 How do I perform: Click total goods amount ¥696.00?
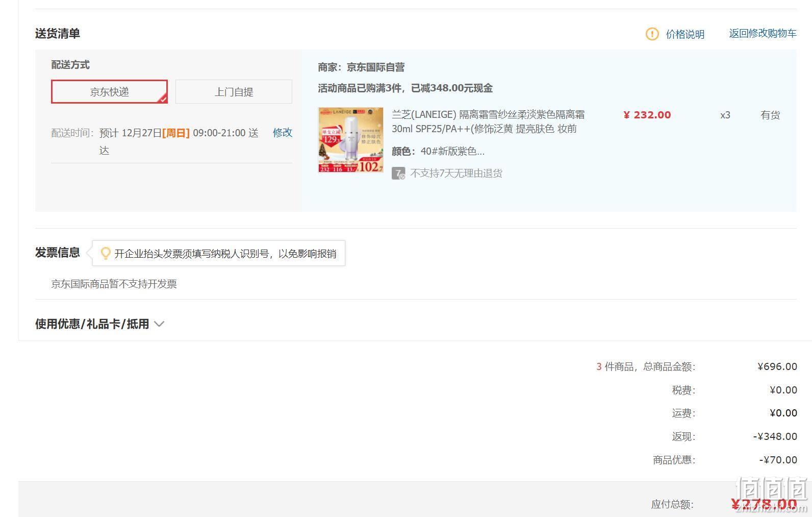(777, 366)
